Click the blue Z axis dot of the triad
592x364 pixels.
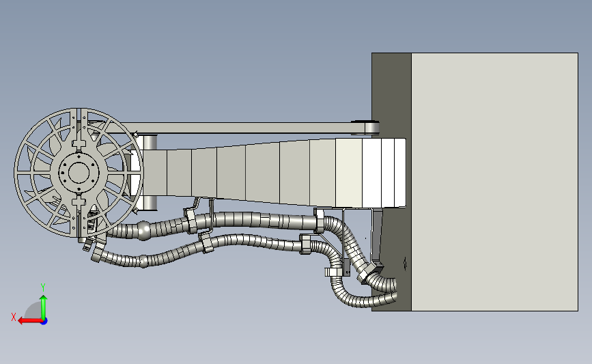coord(44,322)
